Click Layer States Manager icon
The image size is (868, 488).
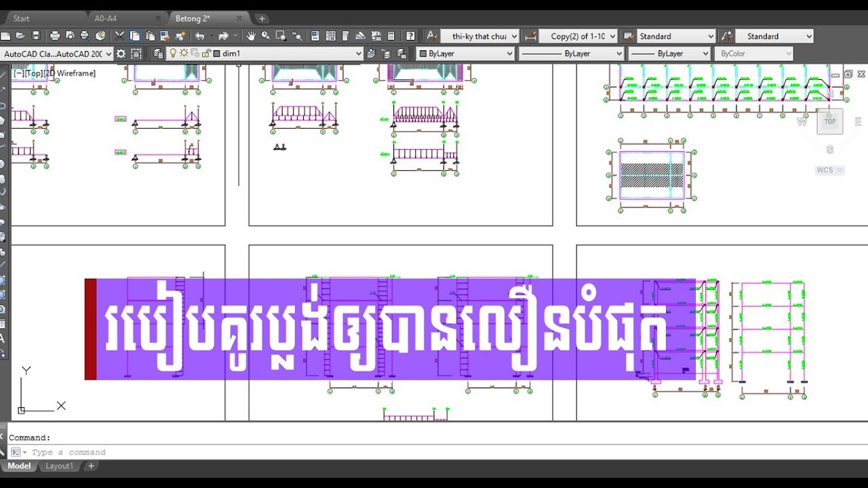click(x=401, y=54)
